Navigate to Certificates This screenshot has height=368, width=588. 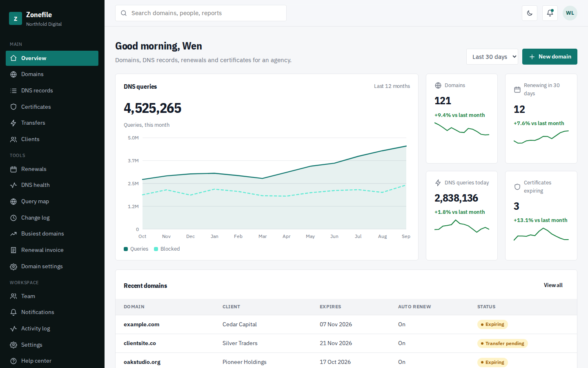click(x=52, y=107)
